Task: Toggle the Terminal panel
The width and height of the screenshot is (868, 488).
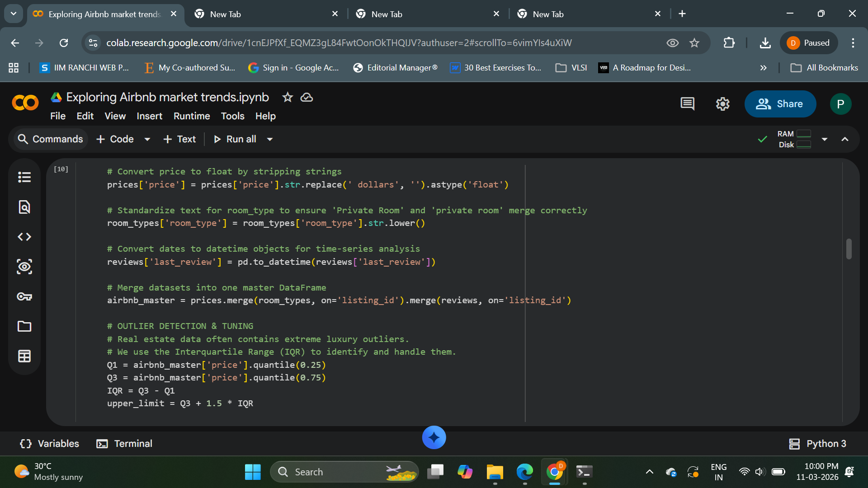Action: [124, 444]
